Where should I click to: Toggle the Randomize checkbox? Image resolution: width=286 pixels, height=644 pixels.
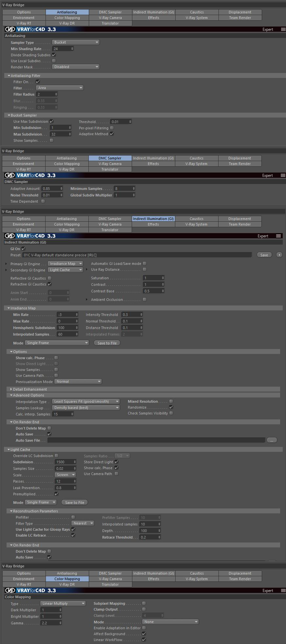pyautogui.click(x=171, y=407)
